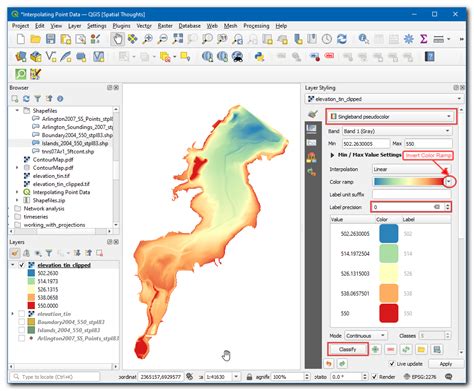Click the blue swatch for value 502.2630005

click(x=389, y=234)
